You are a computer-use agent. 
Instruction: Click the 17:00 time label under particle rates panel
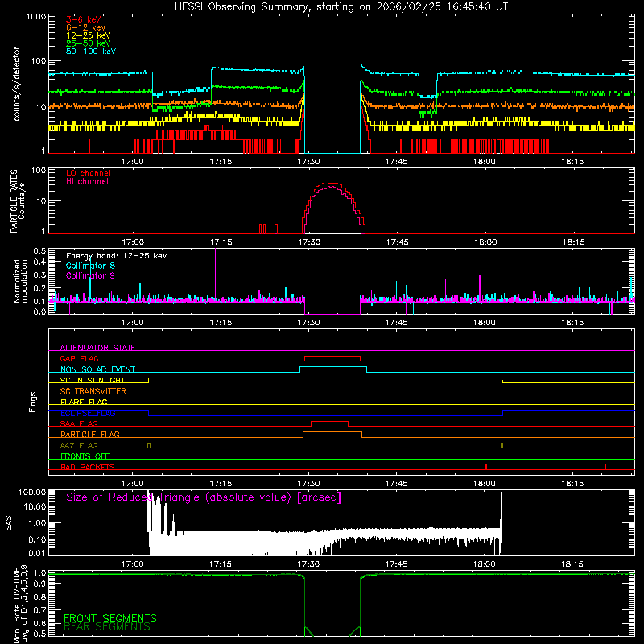pos(133,242)
